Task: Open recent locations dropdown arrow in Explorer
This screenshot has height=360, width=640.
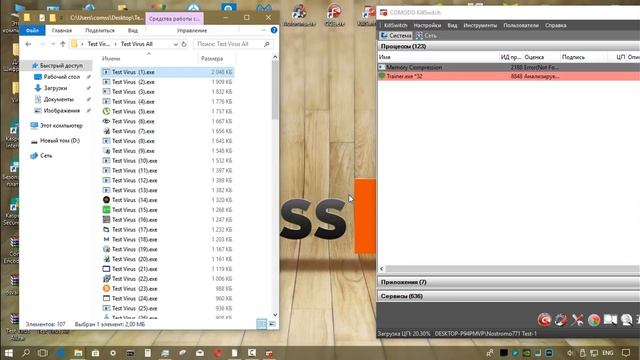Action: click(53, 44)
